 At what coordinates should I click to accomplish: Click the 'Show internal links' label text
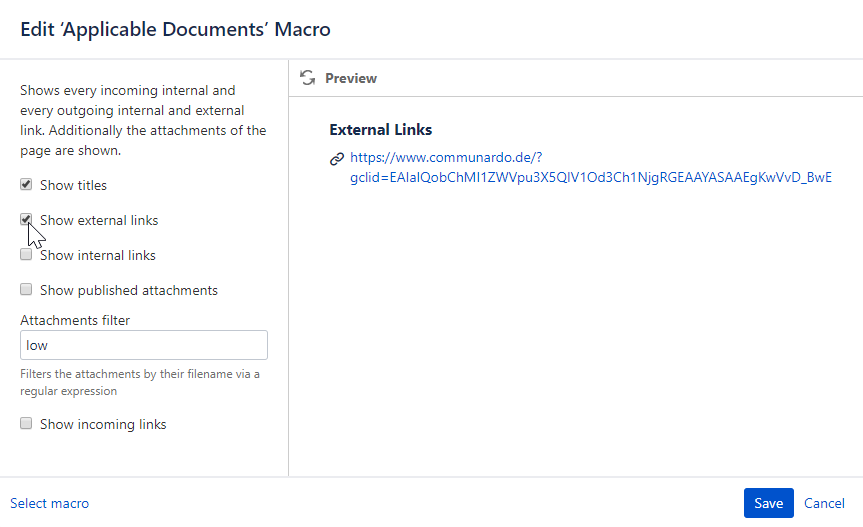coord(98,255)
